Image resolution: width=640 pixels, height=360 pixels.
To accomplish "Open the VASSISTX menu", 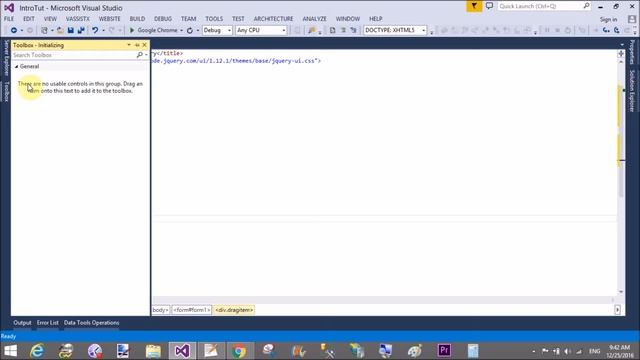I will pyautogui.click(x=78, y=19).
